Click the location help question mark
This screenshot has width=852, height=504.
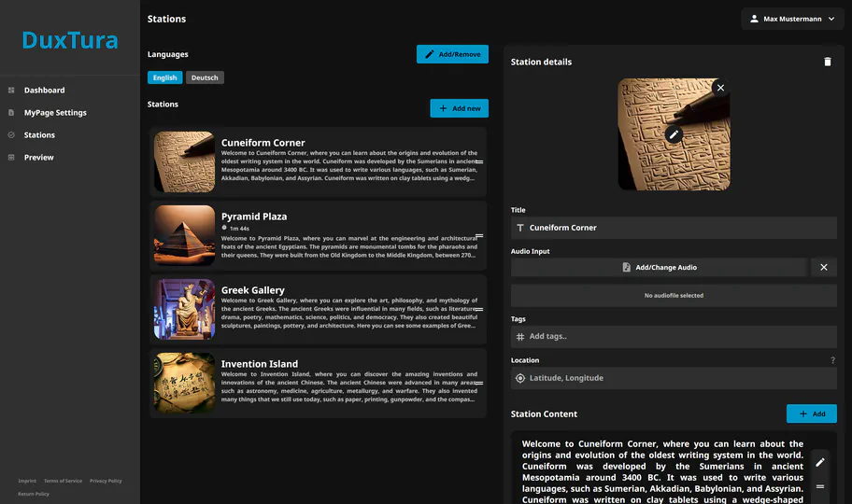(x=832, y=360)
